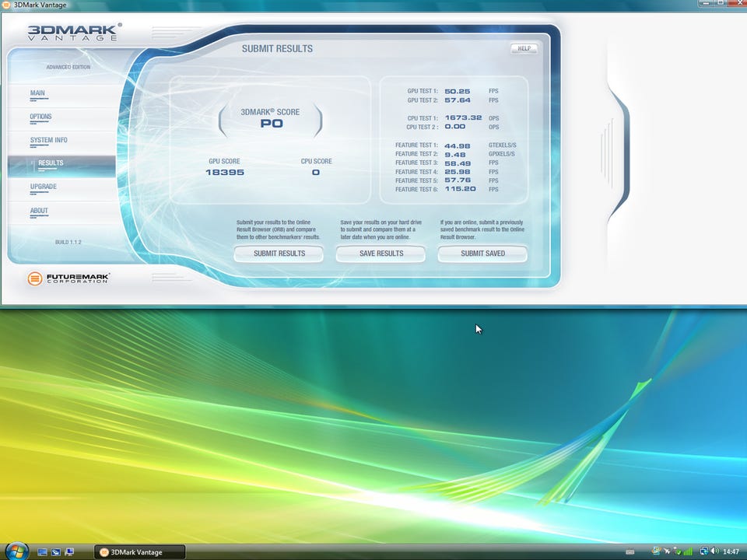The height and width of the screenshot is (560, 747).
Task: Click the green signal bars tray icon
Action: point(688,551)
